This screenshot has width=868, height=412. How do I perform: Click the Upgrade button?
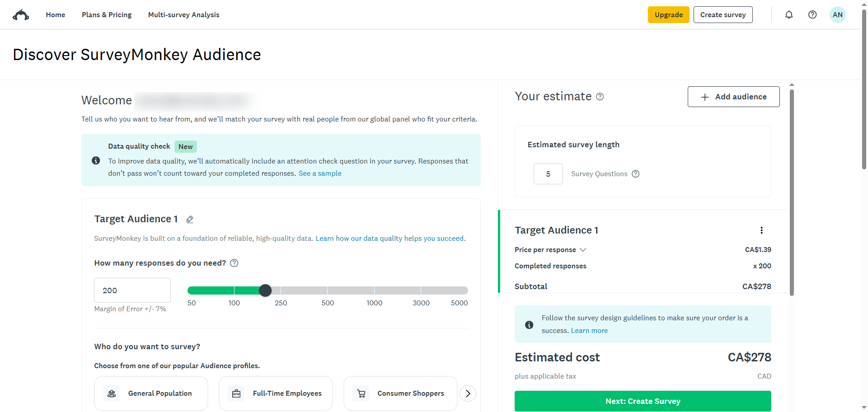[x=669, y=15]
